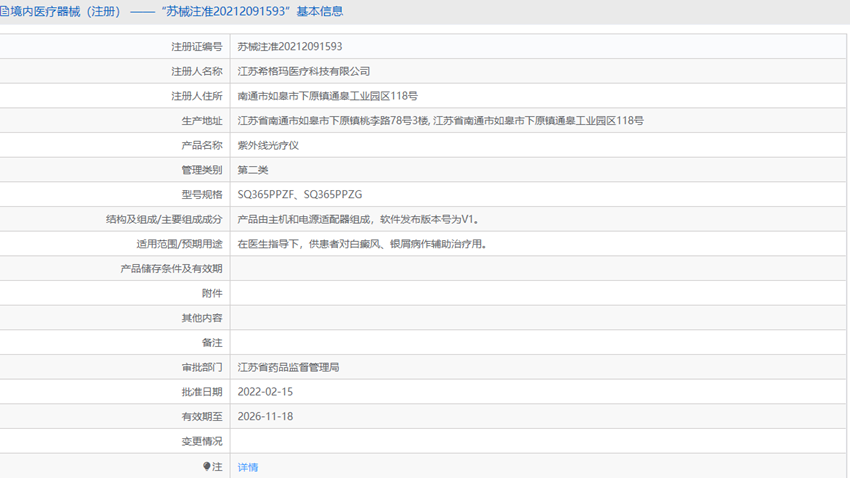Screen dimensions: 850x478
Task: Click the 管理类别 row label
Action: point(202,170)
